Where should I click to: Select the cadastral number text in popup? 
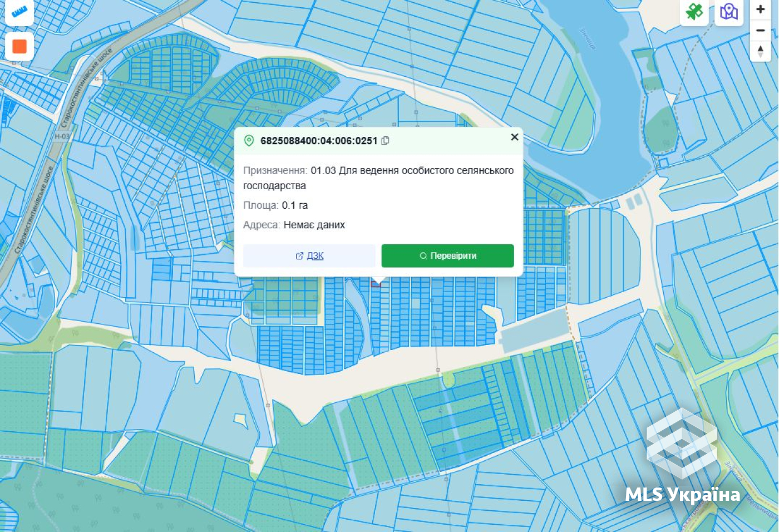click(x=319, y=141)
